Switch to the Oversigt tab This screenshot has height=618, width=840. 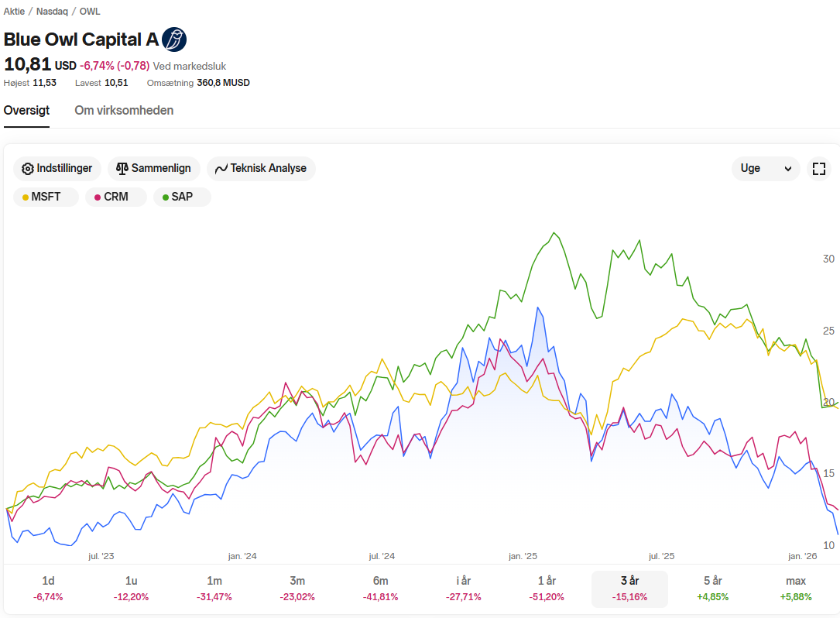(x=27, y=111)
